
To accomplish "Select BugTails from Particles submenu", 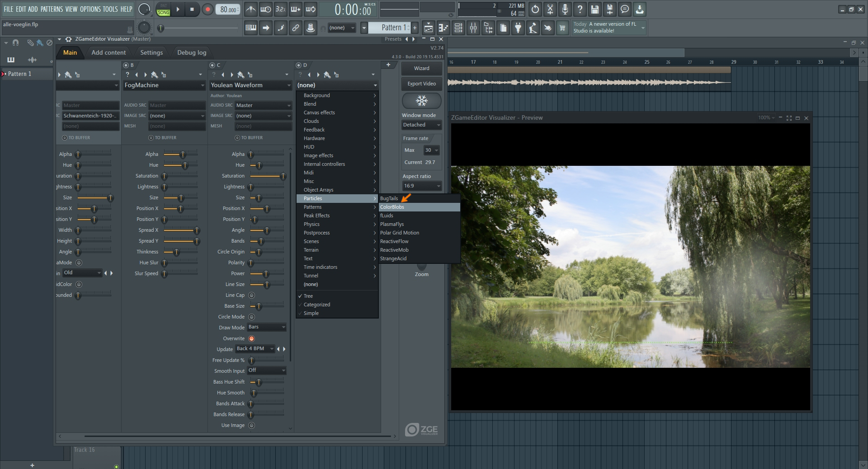I will (x=420, y=198).
